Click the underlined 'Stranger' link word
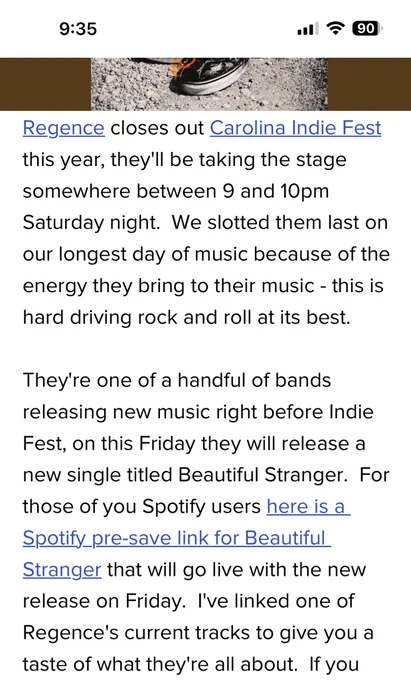This screenshot has height=680, width=411. tap(62, 570)
